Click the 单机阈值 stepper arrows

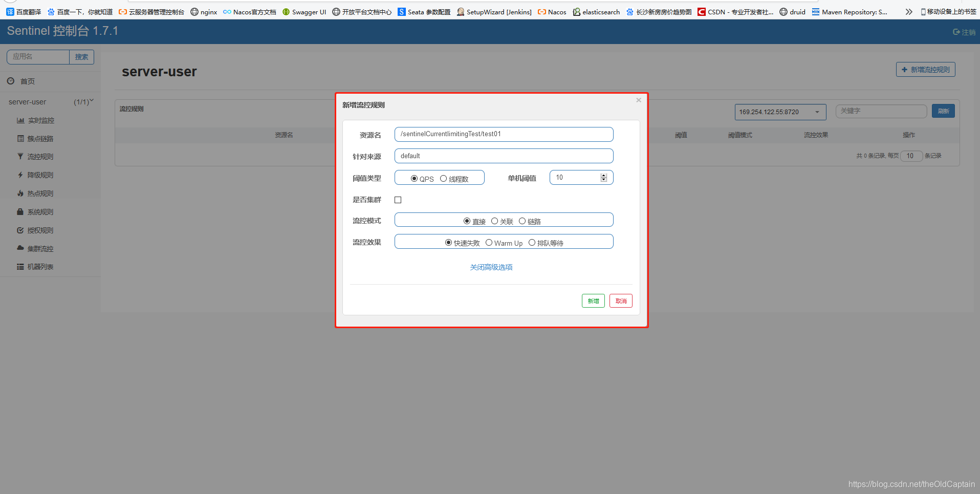pos(604,178)
